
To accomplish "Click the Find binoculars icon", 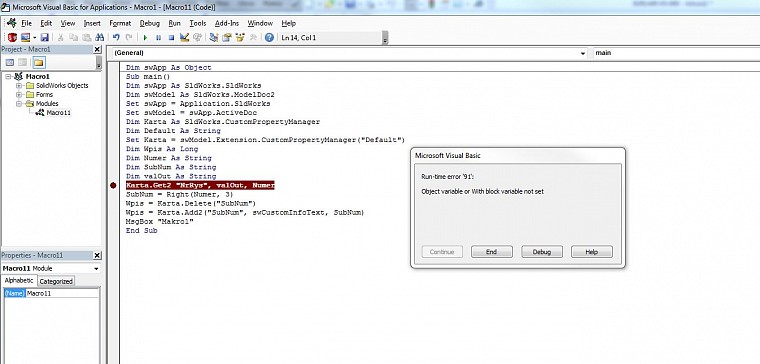I will [100, 37].
